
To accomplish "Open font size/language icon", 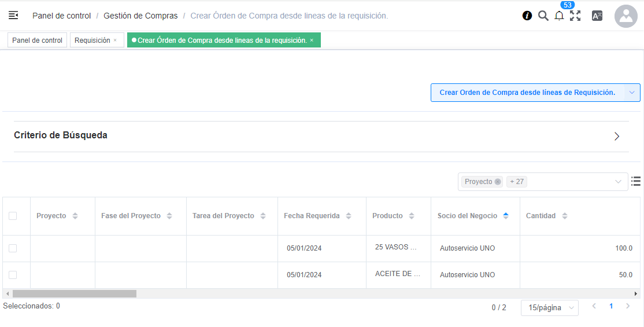I will click(x=597, y=16).
